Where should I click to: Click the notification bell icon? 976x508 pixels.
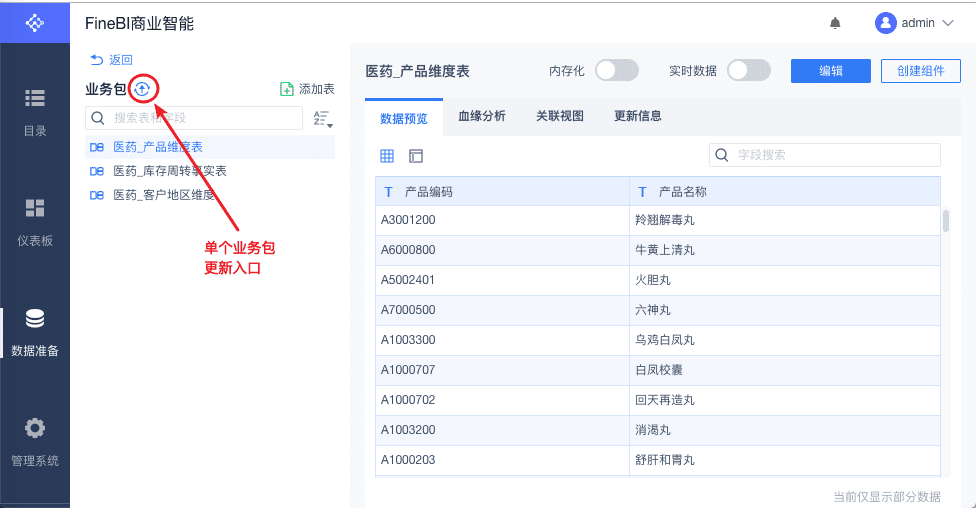click(835, 23)
